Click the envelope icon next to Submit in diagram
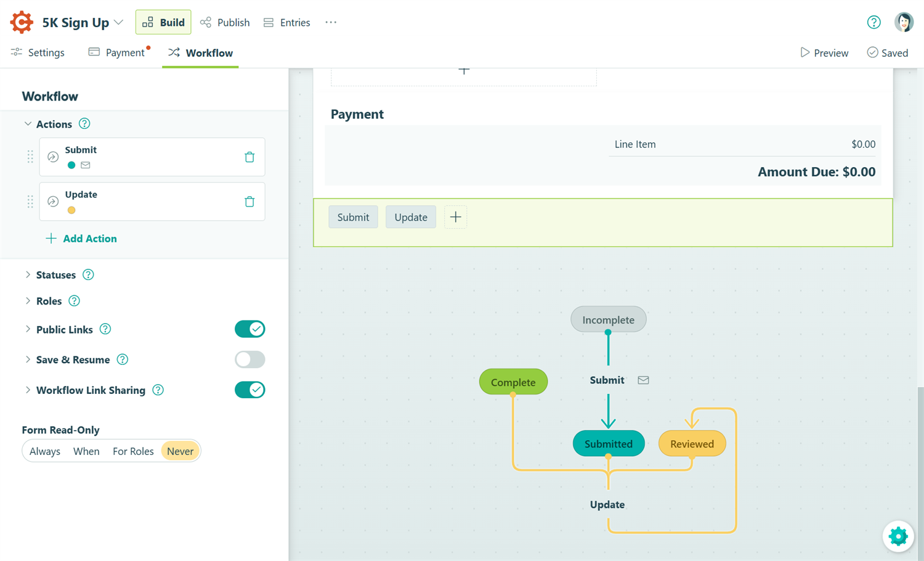924x561 pixels. (x=643, y=380)
